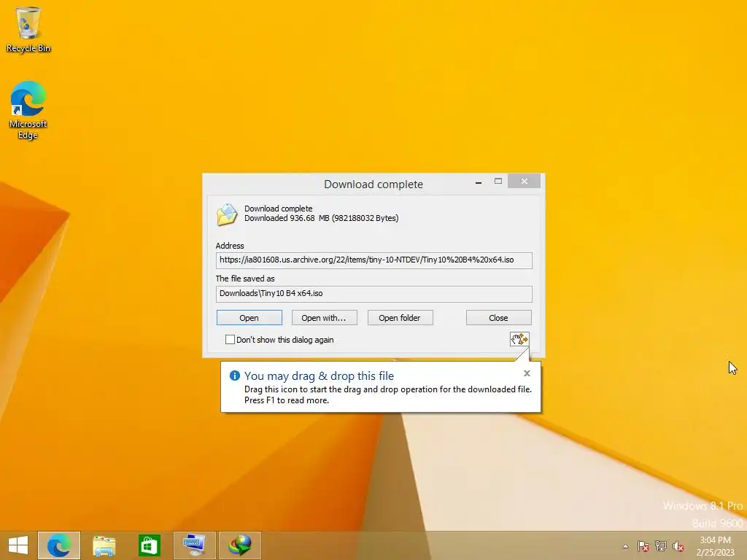Screen dimensions: 747x560
Task: Click the drag and drop hand icon
Action: pyautogui.click(x=519, y=339)
